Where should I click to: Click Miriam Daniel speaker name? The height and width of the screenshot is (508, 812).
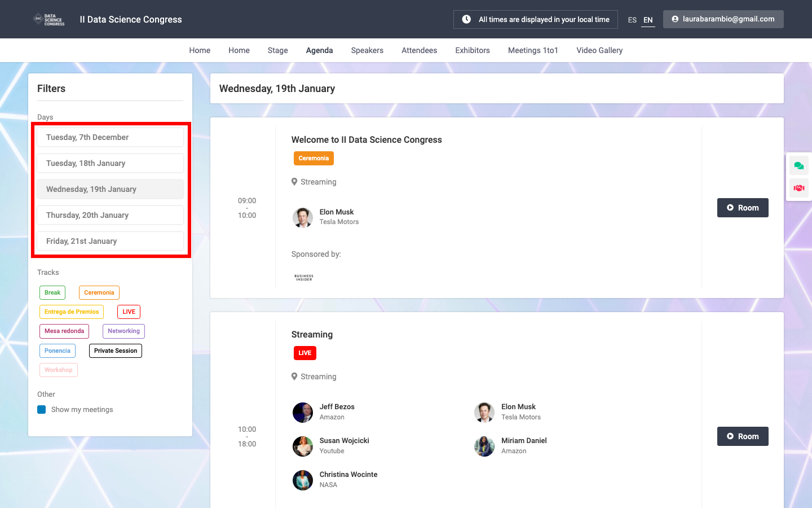[x=524, y=441]
